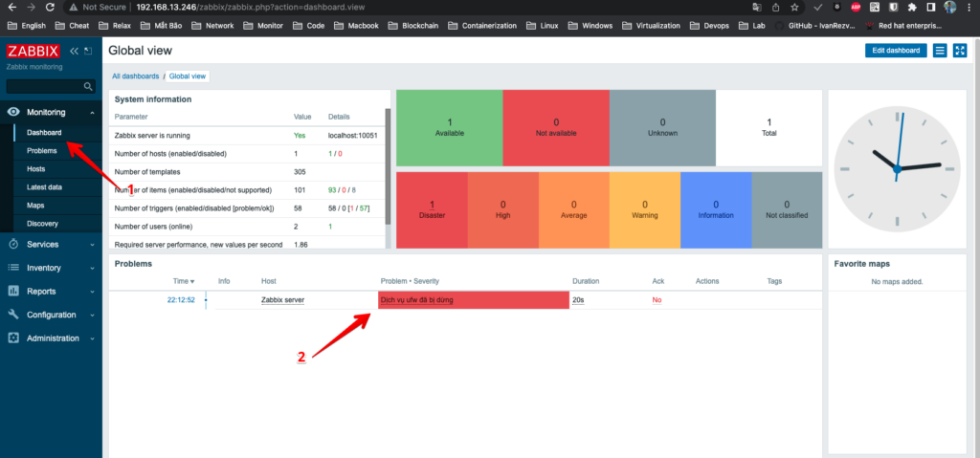
Task: Click the red Disaster severity tile
Action: (x=432, y=210)
